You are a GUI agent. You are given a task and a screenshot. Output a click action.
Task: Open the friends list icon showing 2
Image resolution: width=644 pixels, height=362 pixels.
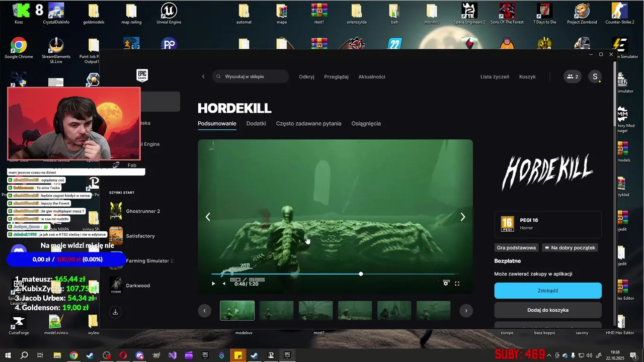pos(573,76)
